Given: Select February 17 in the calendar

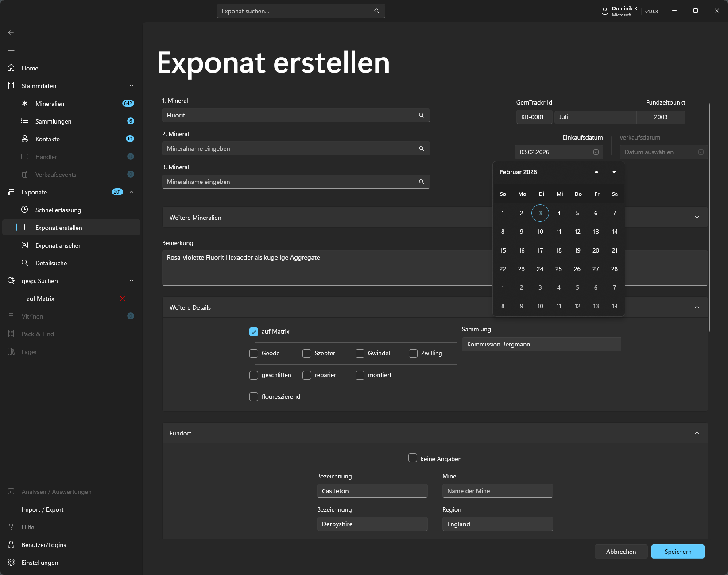Looking at the screenshot, I should coord(540,250).
